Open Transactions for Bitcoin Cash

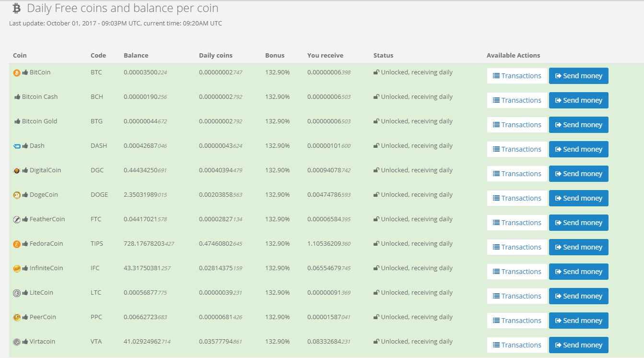click(x=517, y=100)
